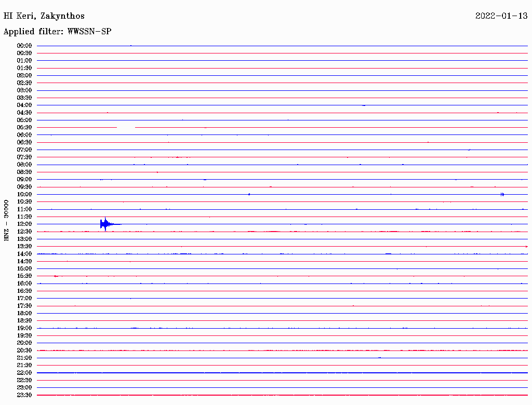Click the 02:30 time label
The image size is (532, 405).
tap(24, 83)
